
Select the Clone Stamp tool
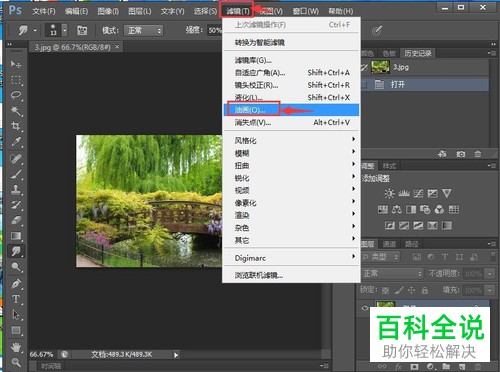point(16,189)
